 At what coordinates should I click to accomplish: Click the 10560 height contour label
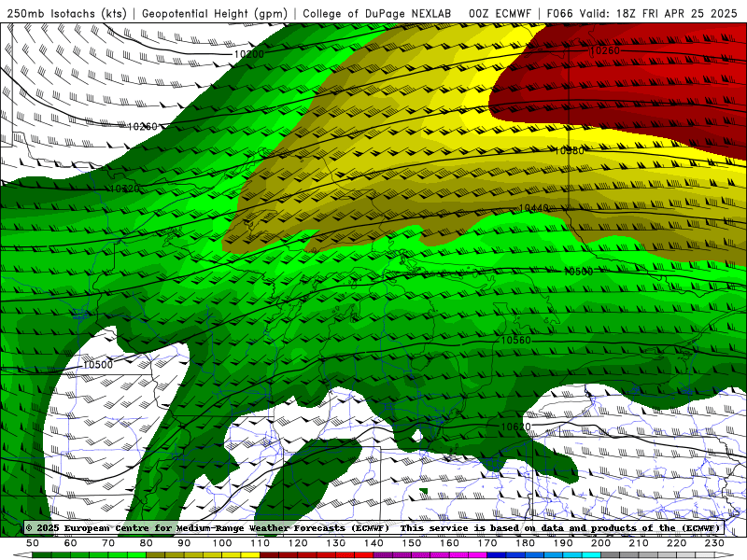point(516,341)
